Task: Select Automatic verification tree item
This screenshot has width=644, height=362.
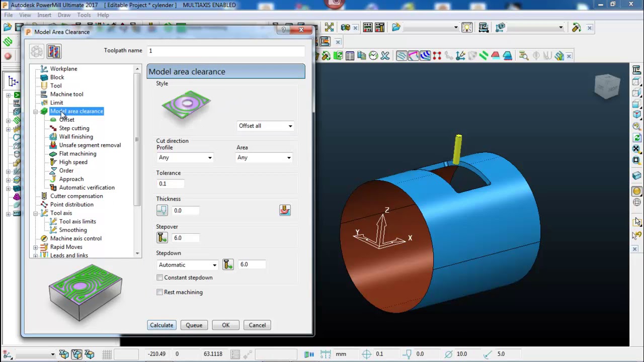Action: point(87,188)
